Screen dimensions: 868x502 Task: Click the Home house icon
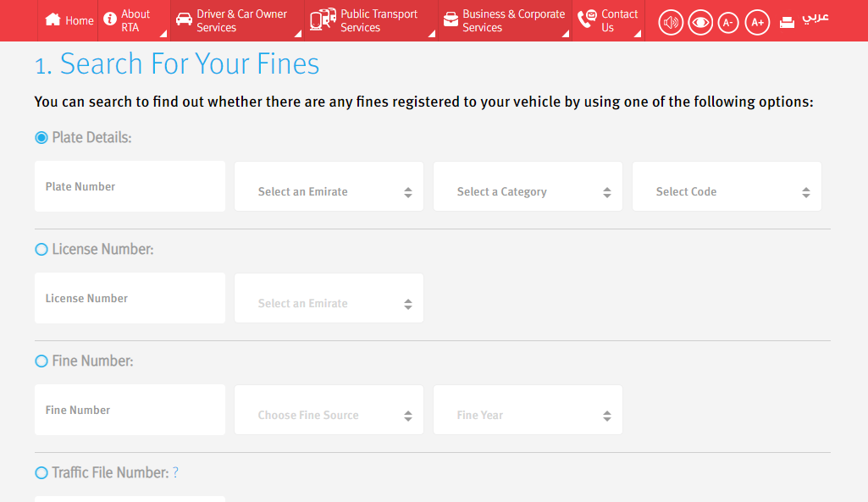tap(52, 20)
